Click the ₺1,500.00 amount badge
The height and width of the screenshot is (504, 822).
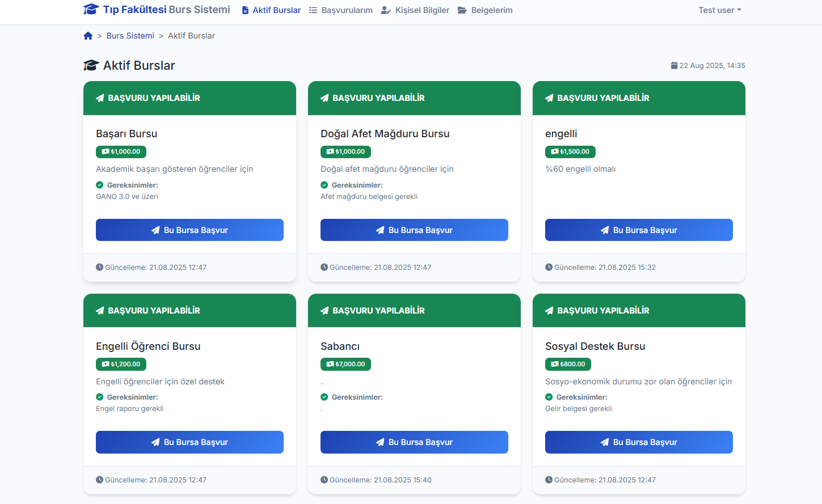[x=570, y=152]
